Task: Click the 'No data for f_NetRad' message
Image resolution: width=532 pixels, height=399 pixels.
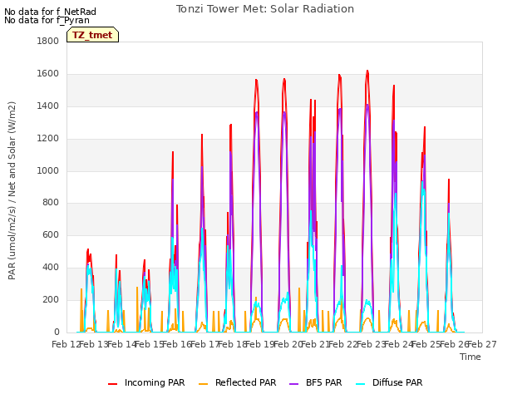Action: coord(50,12)
